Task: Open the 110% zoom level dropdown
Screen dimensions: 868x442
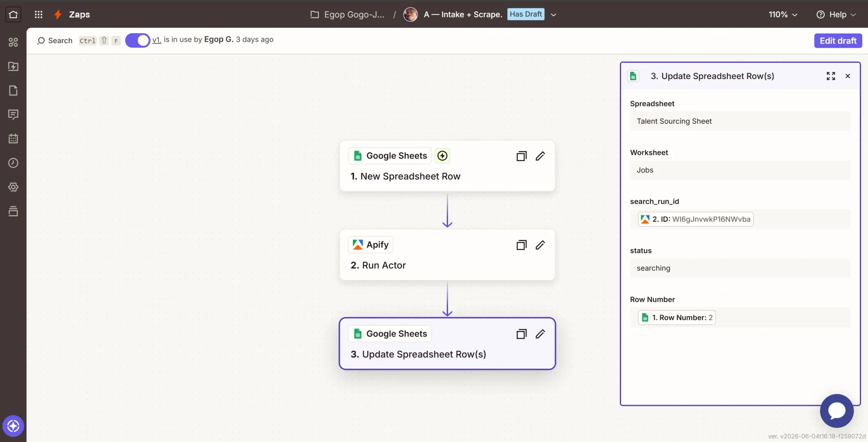Action: (x=783, y=15)
